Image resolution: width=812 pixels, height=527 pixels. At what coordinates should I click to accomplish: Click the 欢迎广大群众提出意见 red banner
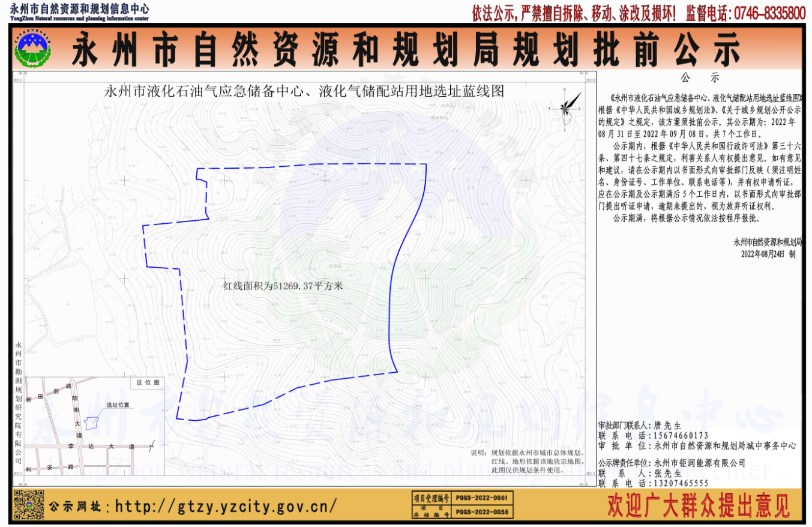coord(699,505)
